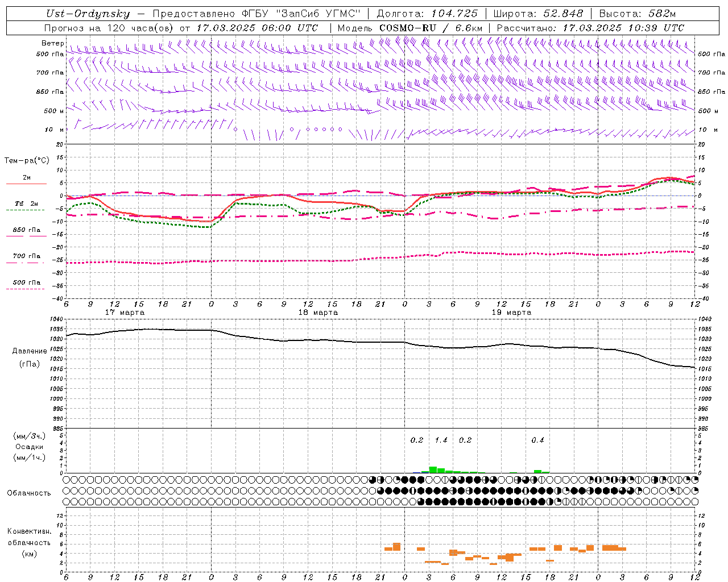Click the date label '18 марта'
Screen dimensions: 728x582
[318, 313]
